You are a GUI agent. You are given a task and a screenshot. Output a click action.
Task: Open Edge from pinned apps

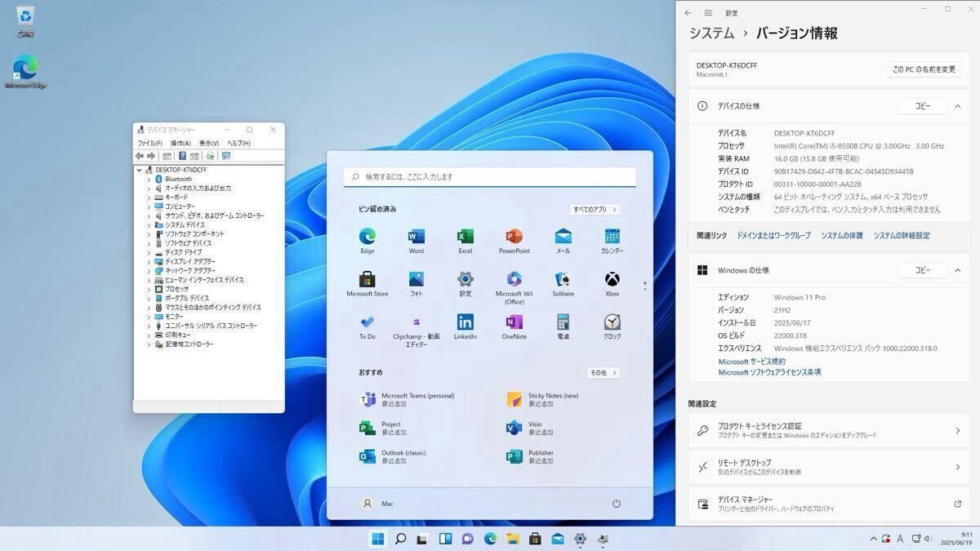click(367, 237)
